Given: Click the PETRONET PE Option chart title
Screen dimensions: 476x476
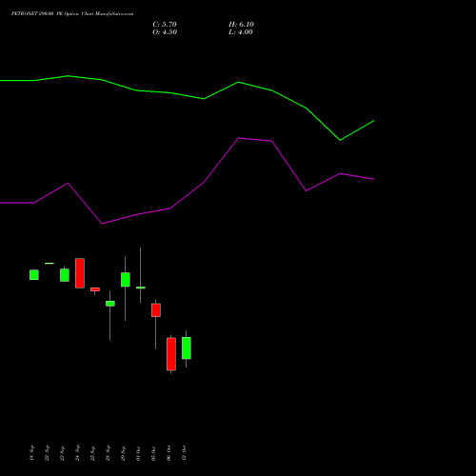Looking at the screenshot, I should [72, 14].
